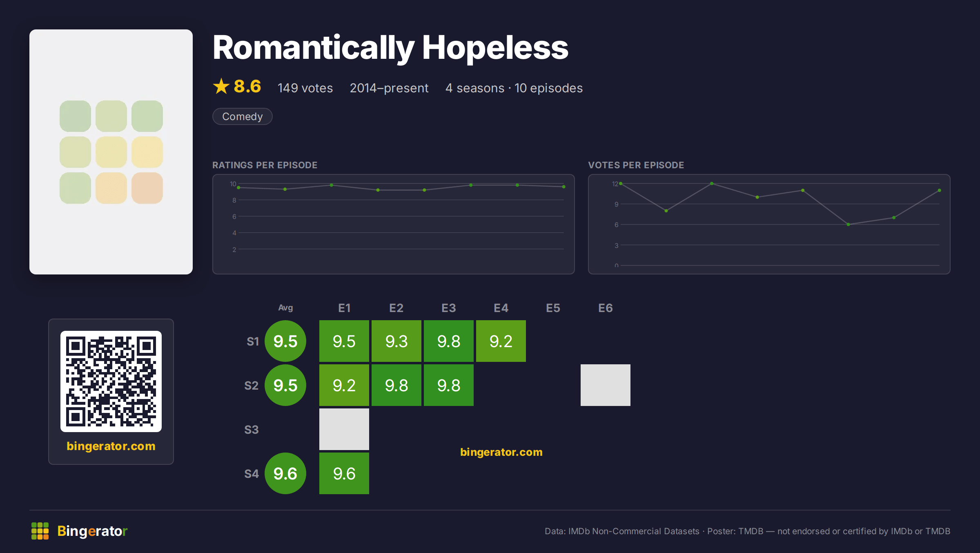Select season 1 episode 2 rating 9.3
Viewport: 980px width, 553px height.
(x=396, y=341)
